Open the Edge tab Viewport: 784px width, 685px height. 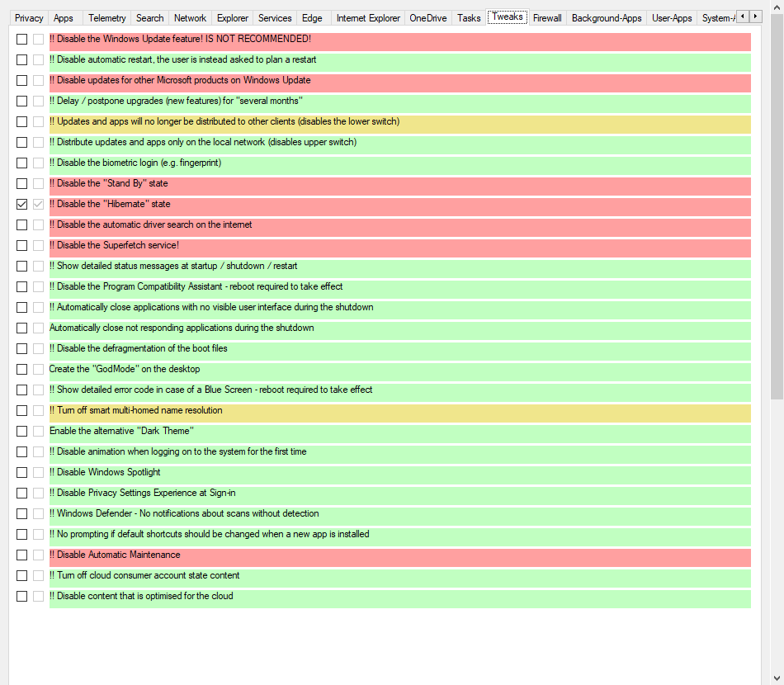point(312,18)
